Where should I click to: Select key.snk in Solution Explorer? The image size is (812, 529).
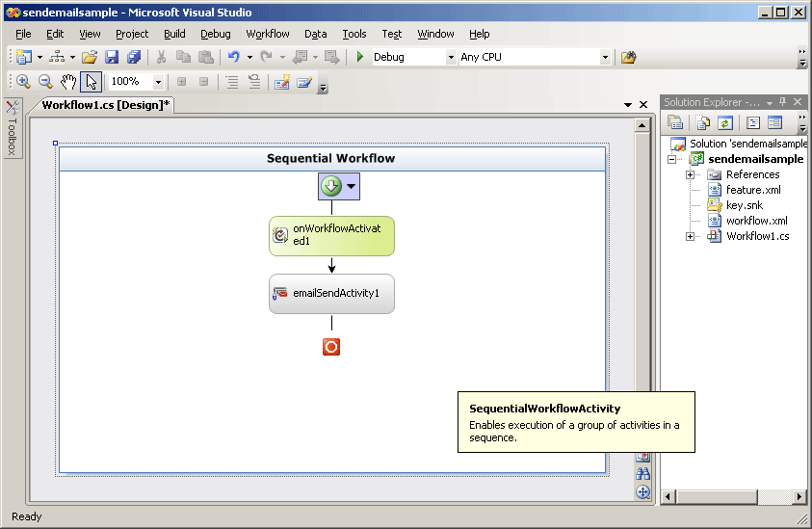pos(745,205)
